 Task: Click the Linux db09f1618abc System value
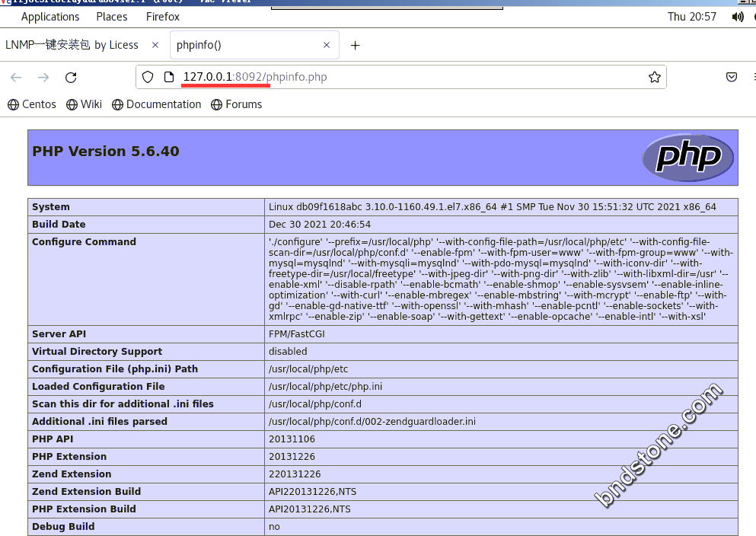click(x=493, y=207)
